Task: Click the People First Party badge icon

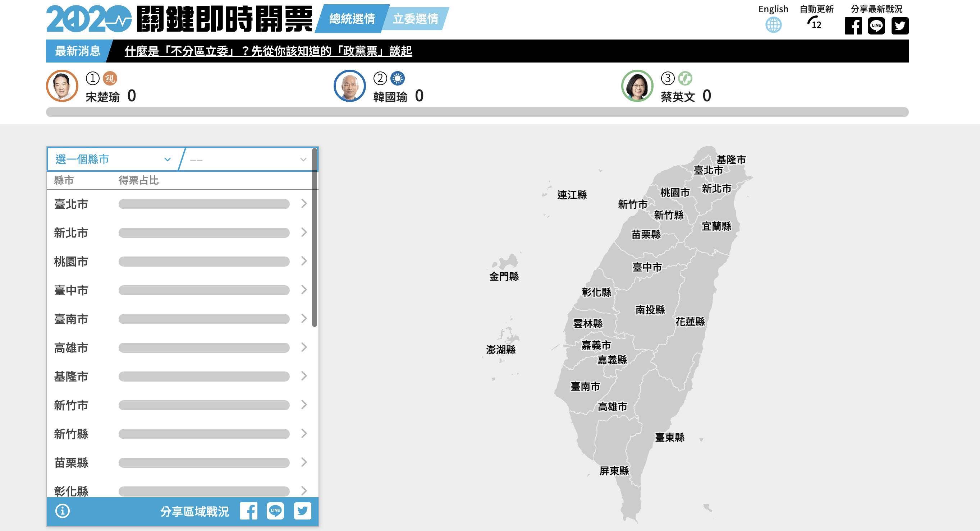Action: [110, 78]
